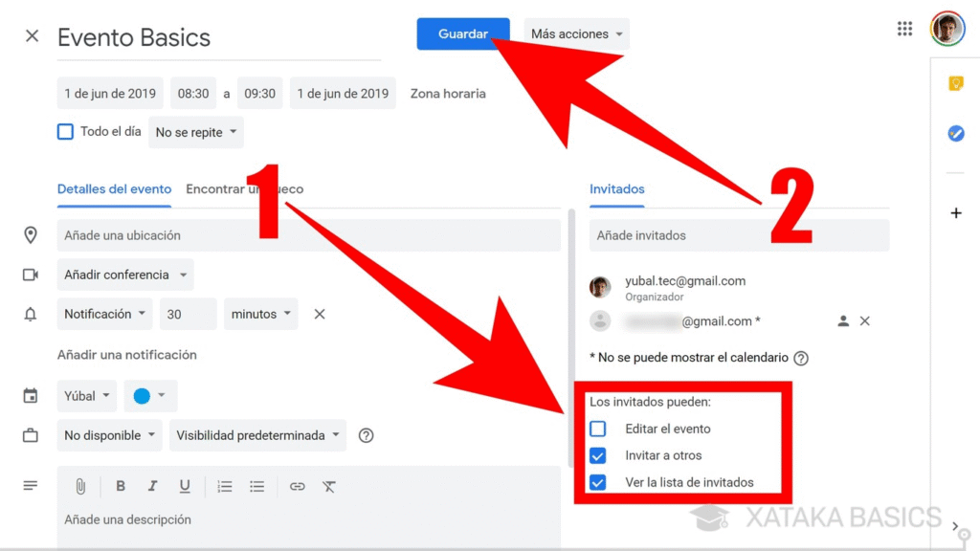
Task: Switch to Detalles del evento tab
Action: (x=114, y=189)
